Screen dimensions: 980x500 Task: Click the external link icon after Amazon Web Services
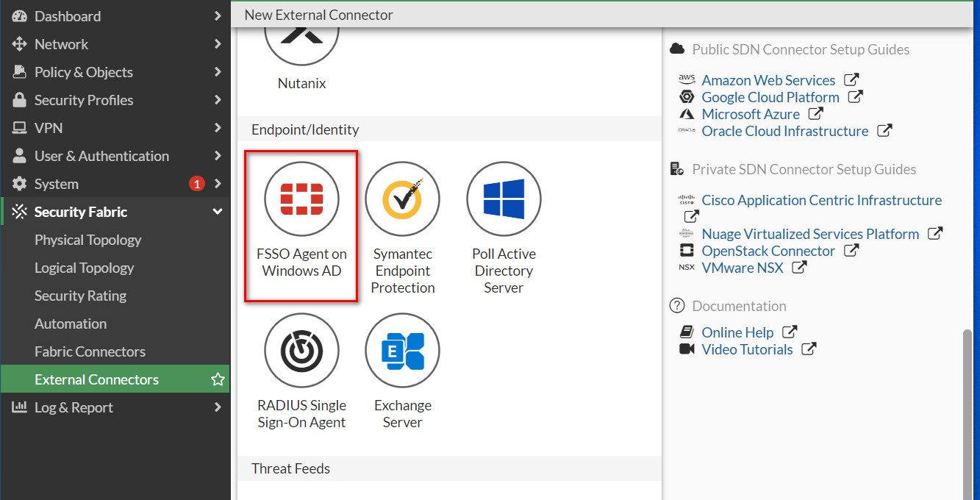851,79
